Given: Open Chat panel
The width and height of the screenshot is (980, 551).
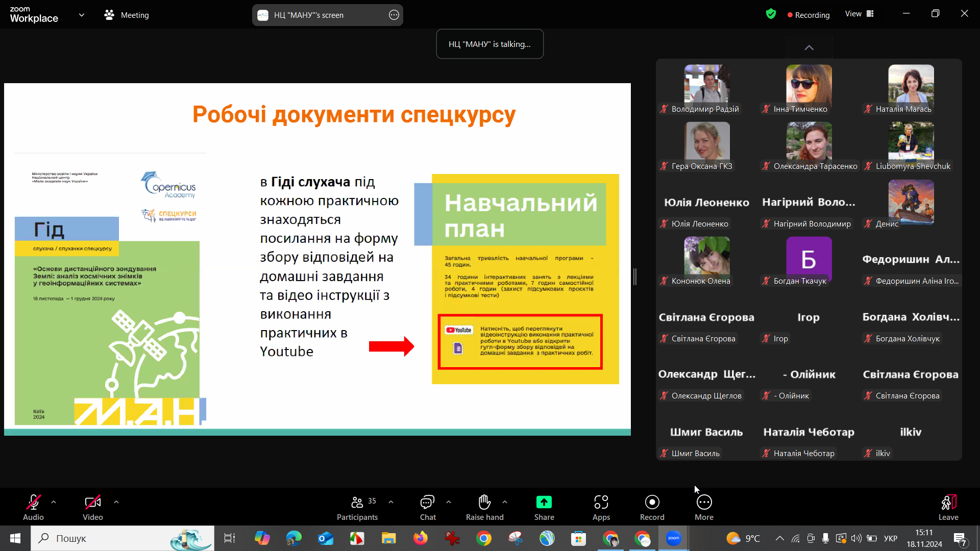Looking at the screenshot, I should coord(428,507).
